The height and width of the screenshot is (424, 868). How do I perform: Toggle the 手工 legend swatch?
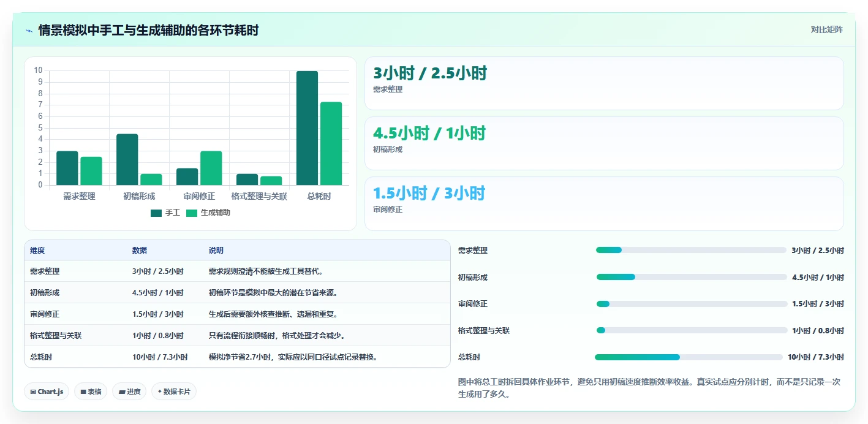[x=156, y=213]
